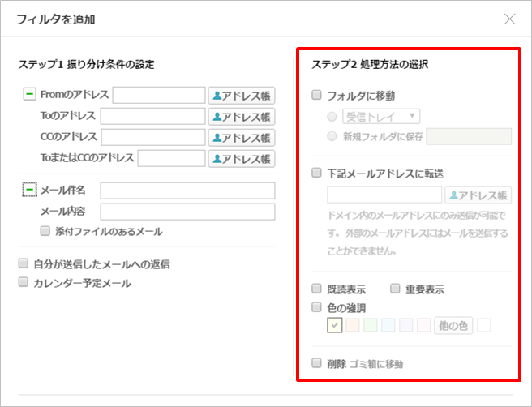The image size is (532, 407).
Task: Collapse the メール件名 section
Action: (x=30, y=190)
